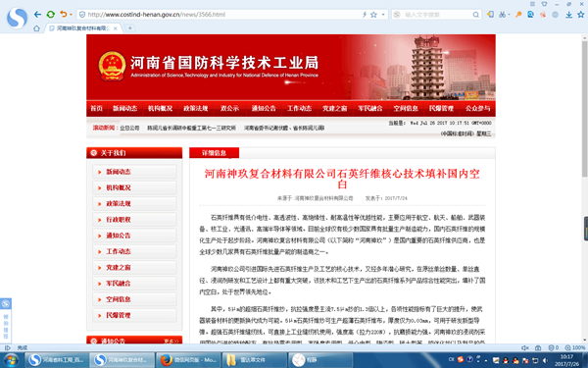
Task: Open the 雷达萃文件 folder taskbar item
Action: 254,360
